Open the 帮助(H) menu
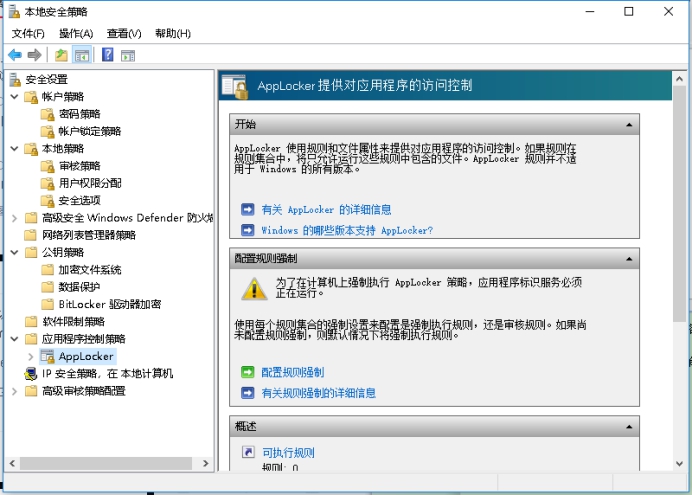This screenshot has height=495, width=692. 173,34
